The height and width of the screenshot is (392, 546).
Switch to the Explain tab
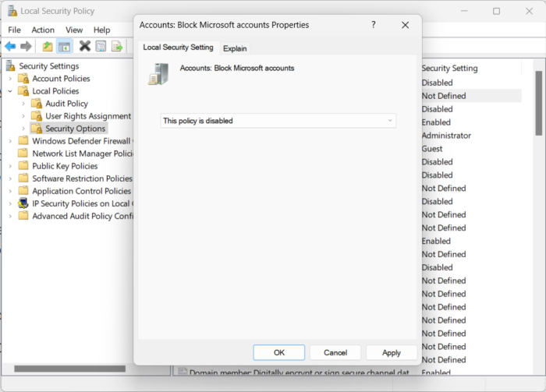pos(235,48)
